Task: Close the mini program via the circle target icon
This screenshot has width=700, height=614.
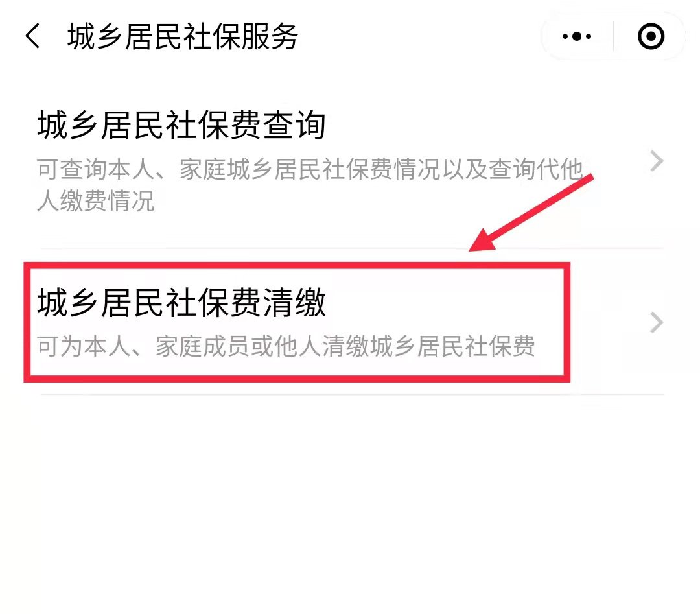Action: click(x=651, y=36)
